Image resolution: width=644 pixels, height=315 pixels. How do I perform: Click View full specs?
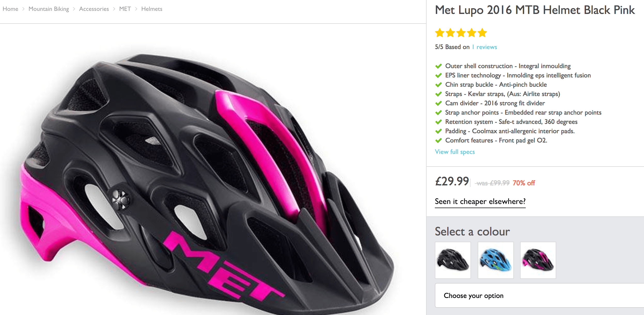point(455,152)
